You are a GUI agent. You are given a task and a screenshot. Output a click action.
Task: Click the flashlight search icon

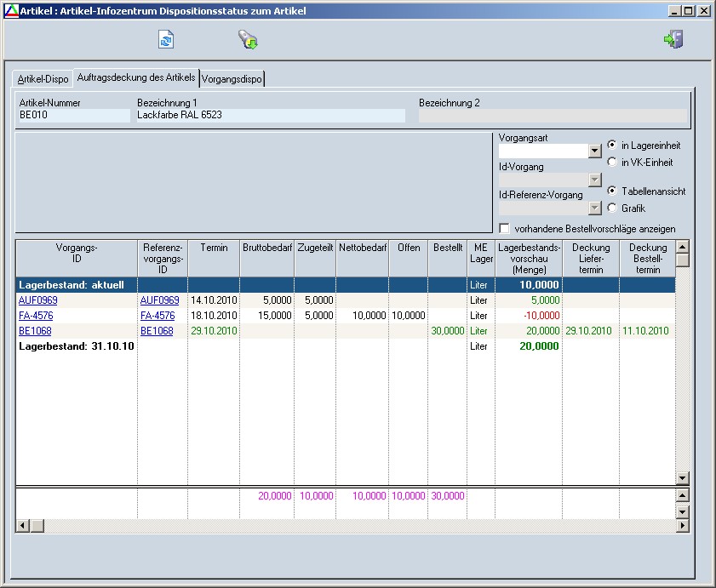[x=248, y=39]
